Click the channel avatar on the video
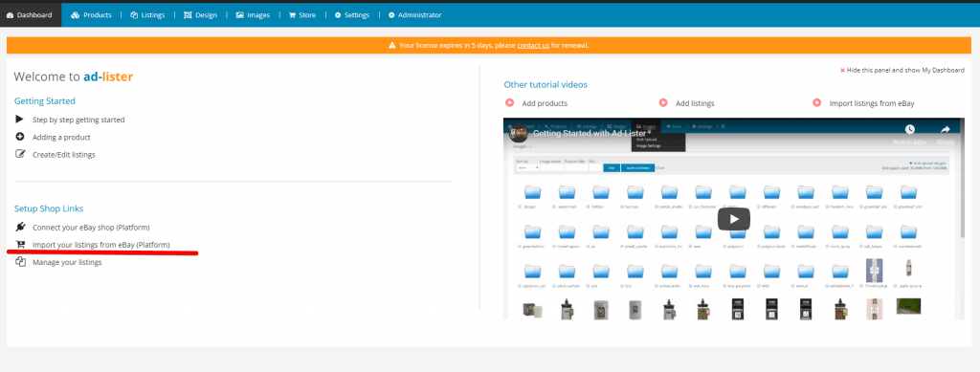Screen dimensions: 980x372 coord(518,133)
